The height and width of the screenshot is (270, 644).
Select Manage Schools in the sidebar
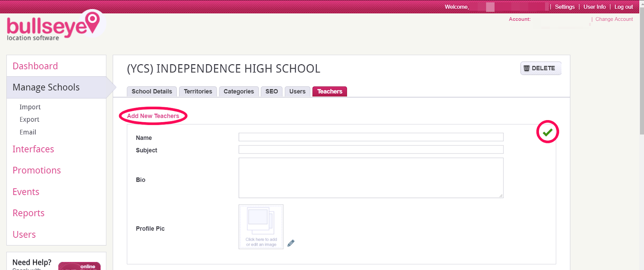(x=46, y=87)
